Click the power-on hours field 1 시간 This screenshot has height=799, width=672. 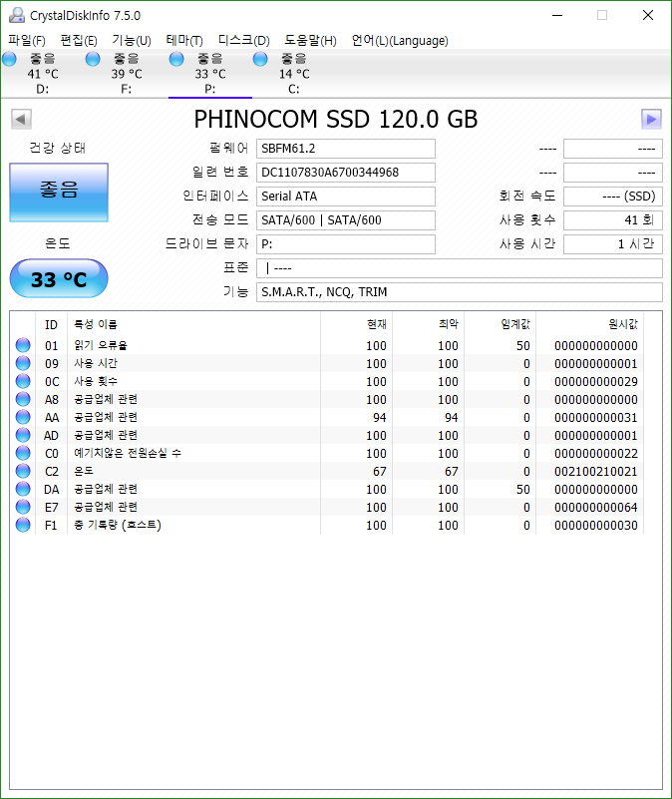[613, 244]
